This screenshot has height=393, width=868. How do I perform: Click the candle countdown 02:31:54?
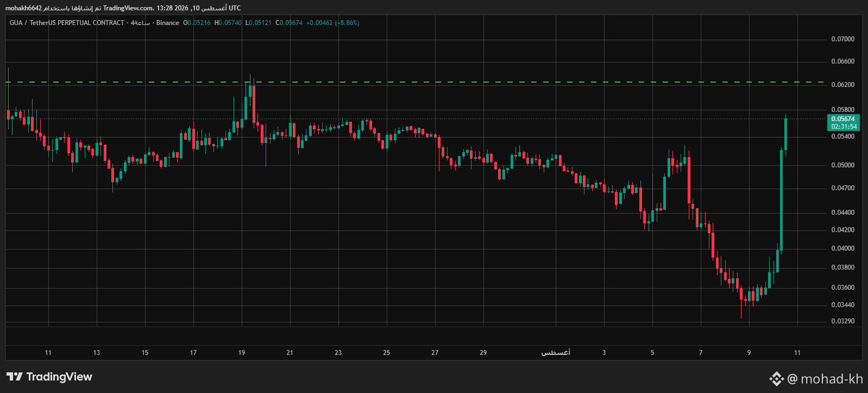click(x=844, y=127)
